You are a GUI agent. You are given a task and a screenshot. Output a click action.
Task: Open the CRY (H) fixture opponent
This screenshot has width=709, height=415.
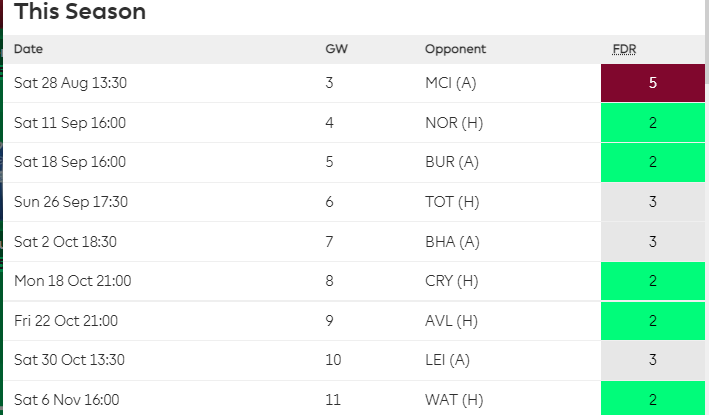coord(451,281)
